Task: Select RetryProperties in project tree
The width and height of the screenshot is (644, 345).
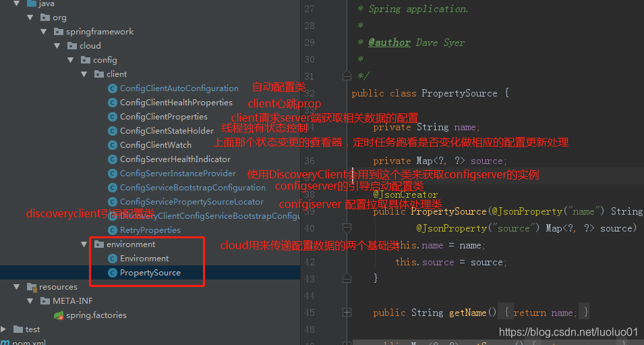Action: click(x=150, y=230)
